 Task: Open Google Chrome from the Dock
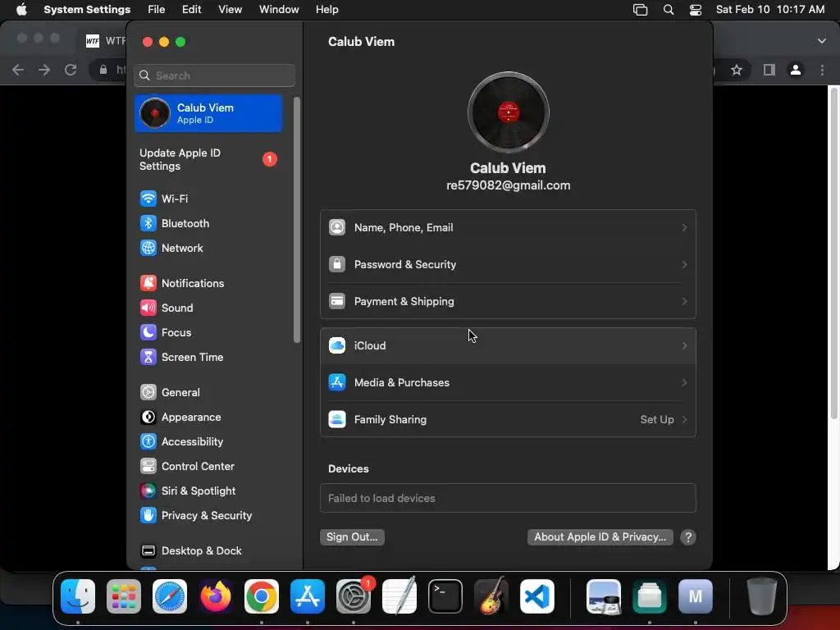pyautogui.click(x=262, y=596)
